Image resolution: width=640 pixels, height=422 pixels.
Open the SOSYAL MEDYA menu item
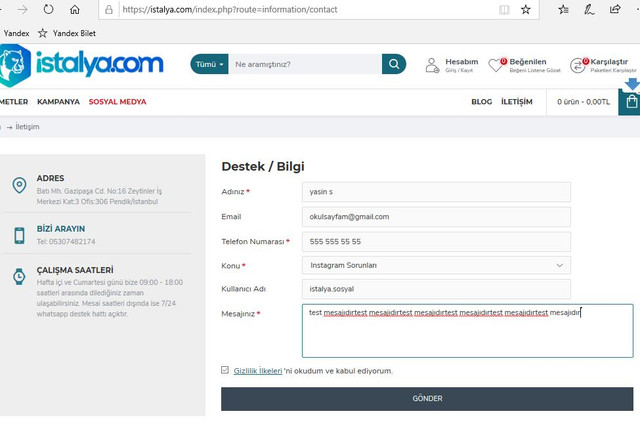pos(118,102)
